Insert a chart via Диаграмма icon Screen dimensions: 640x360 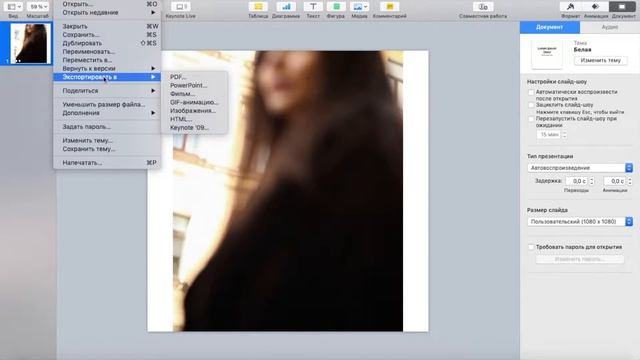286,7
